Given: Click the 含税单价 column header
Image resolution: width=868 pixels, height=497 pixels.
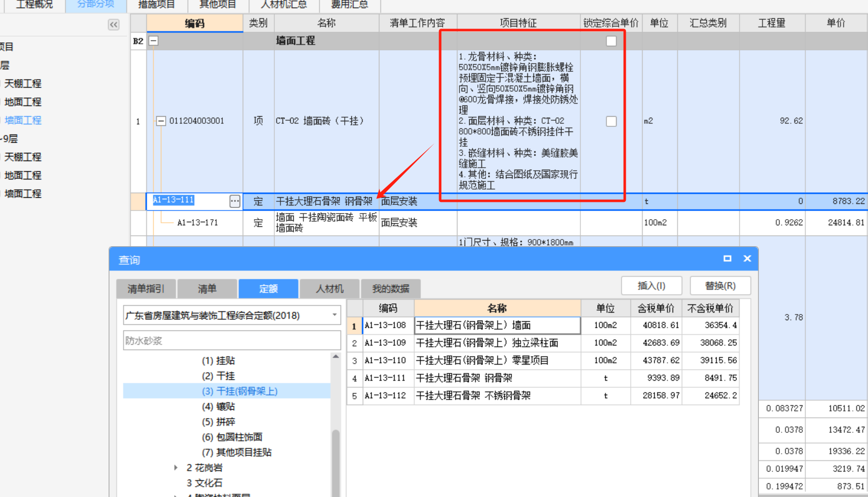Looking at the screenshot, I should point(656,308).
